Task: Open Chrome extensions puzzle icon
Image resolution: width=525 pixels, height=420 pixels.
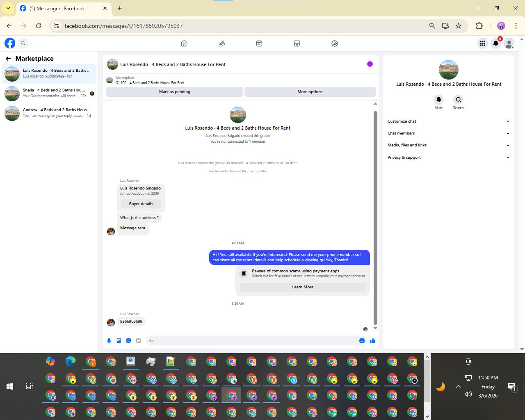Action: click(479, 26)
